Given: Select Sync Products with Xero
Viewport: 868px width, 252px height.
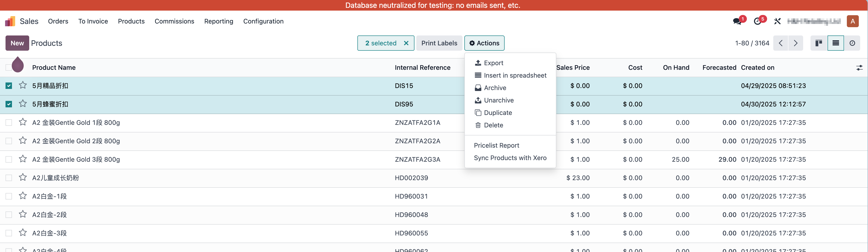Looking at the screenshot, I should click(510, 158).
